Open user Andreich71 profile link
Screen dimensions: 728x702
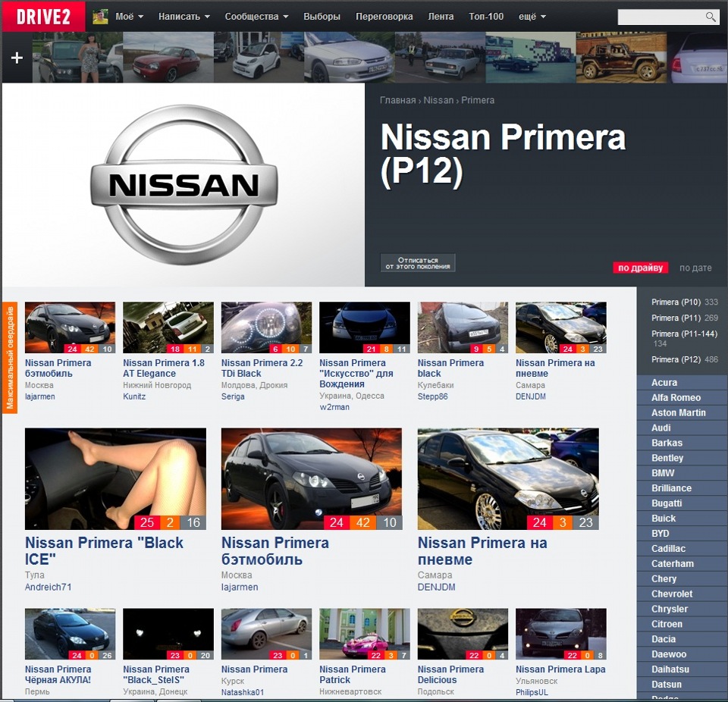[x=49, y=587]
